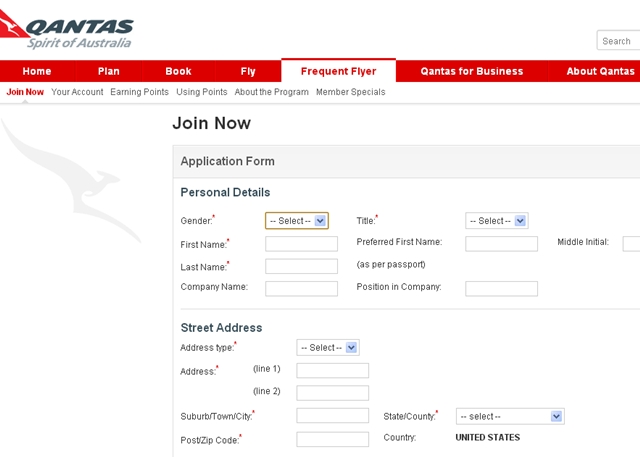Expand the Address type dropdown
640x457 pixels.
(x=328, y=348)
